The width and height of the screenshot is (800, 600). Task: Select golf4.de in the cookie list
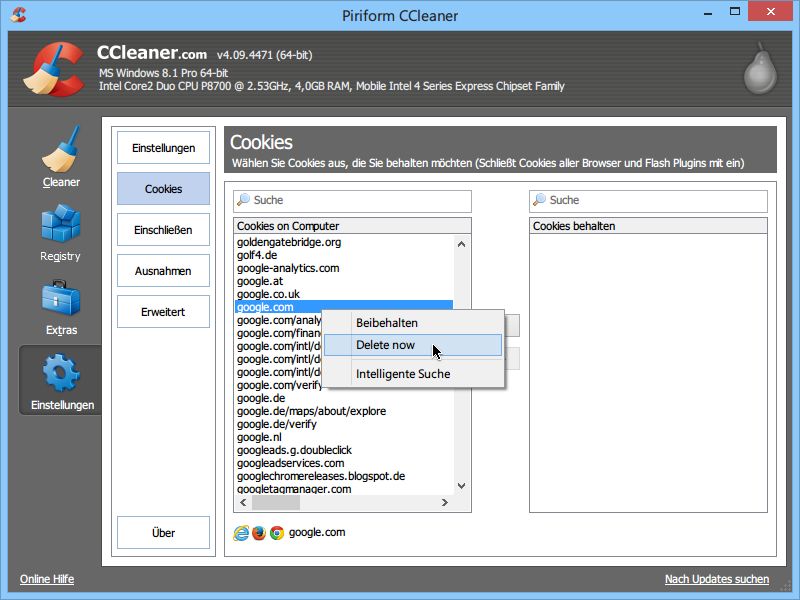click(x=257, y=255)
